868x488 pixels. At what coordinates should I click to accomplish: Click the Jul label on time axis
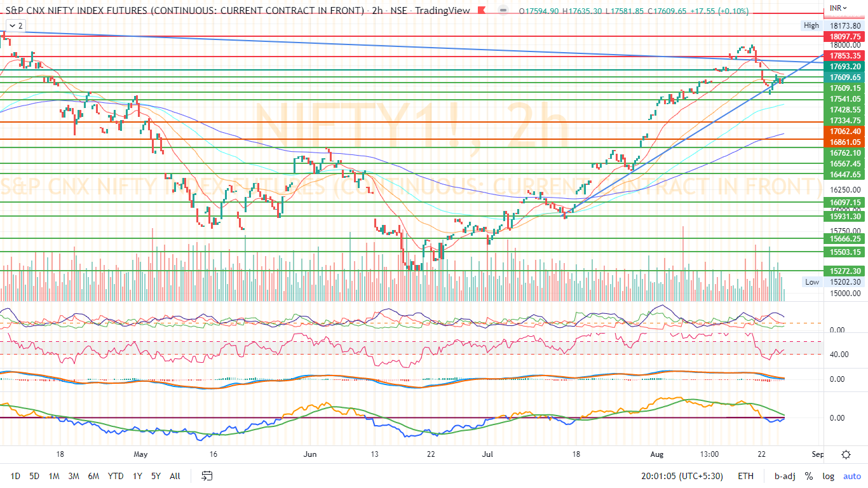pyautogui.click(x=488, y=454)
